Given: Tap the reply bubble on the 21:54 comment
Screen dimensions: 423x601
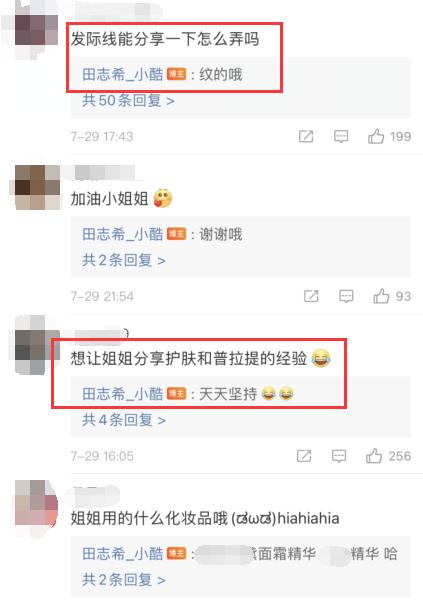Looking at the screenshot, I should 346,296.
